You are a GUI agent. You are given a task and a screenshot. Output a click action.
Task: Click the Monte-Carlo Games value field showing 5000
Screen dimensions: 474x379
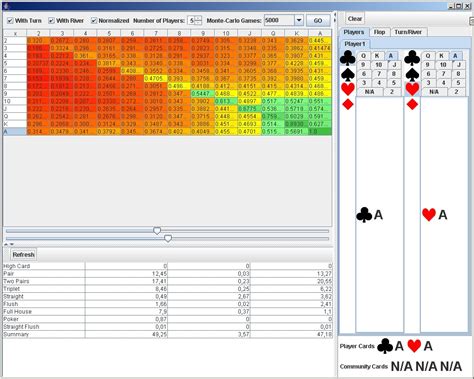coord(279,21)
